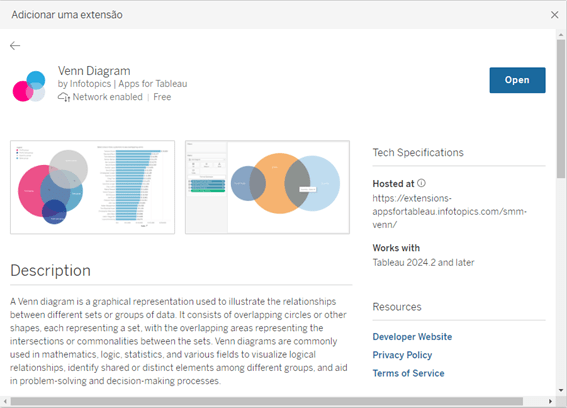Click the Network enabled cloud icon

(64, 97)
